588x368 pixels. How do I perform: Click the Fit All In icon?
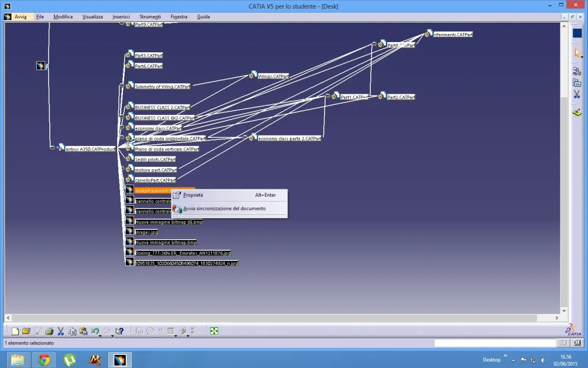(x=214, y=331)
